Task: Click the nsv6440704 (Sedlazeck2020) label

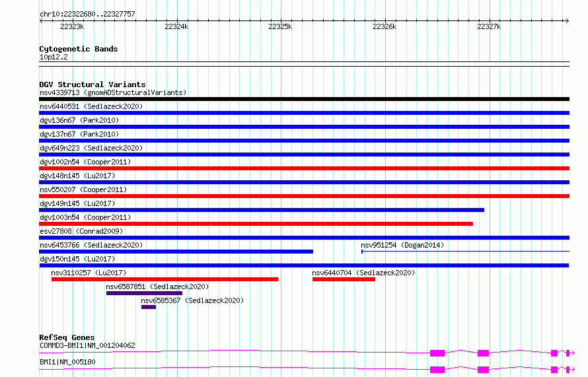Action: click(363, 273)
